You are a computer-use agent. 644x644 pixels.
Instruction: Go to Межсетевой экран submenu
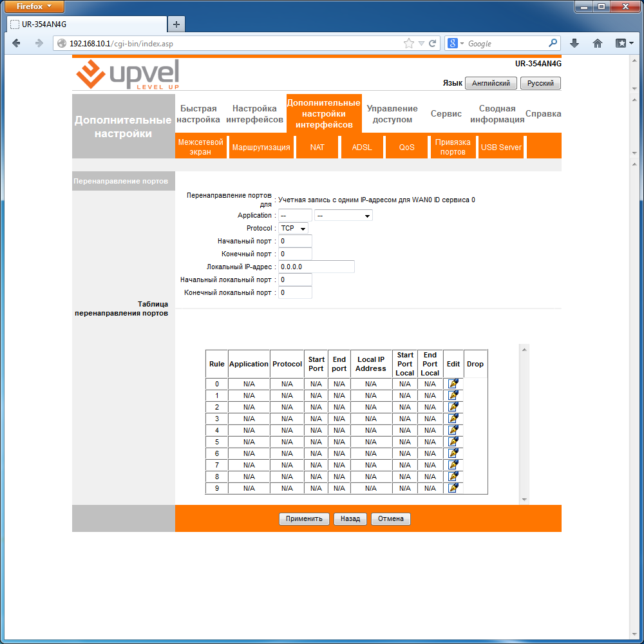click(x=200, y=147)
